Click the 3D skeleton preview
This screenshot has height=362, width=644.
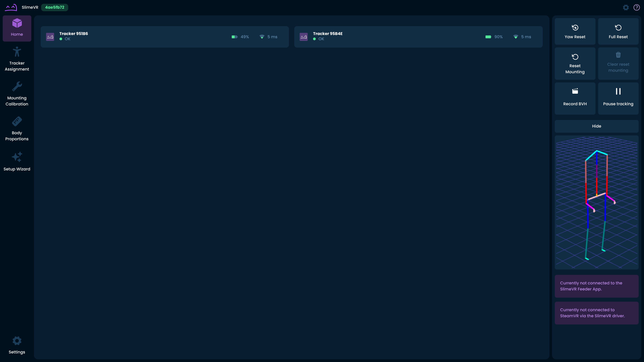[596, 202]
